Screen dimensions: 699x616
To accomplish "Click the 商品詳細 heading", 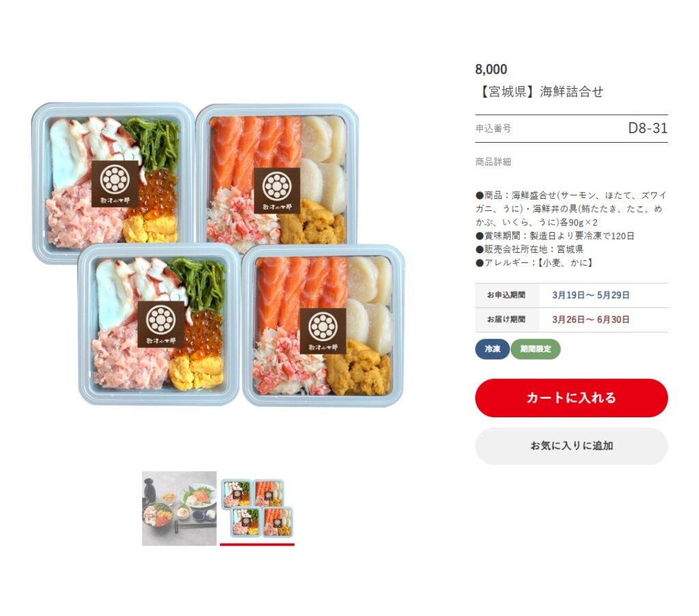I will tap(493, 162).
